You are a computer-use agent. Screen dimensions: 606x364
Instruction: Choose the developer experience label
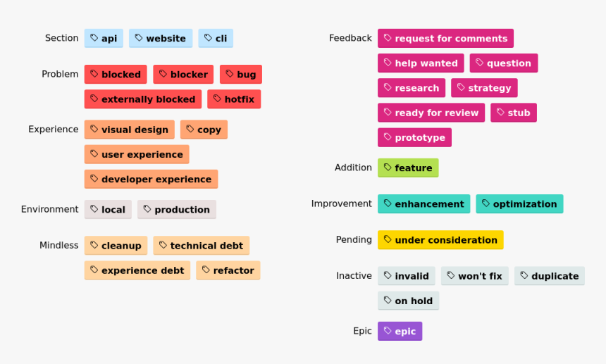point(151,179)
